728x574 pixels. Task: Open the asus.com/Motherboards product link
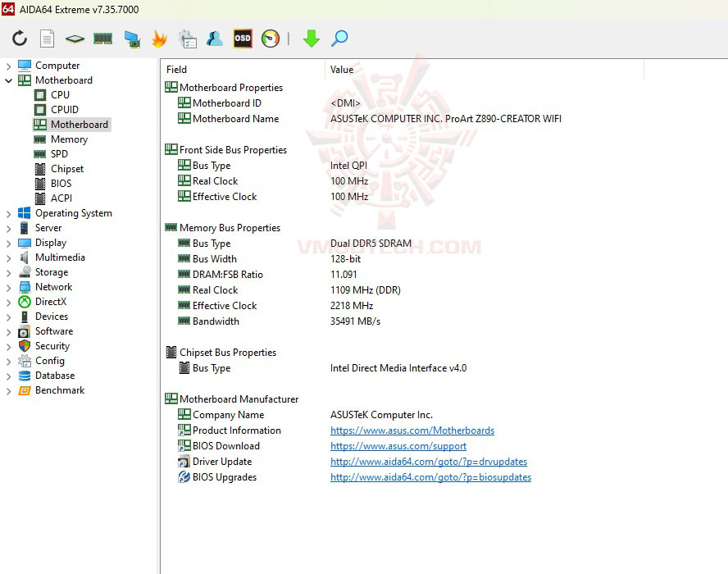click(412, 430)
